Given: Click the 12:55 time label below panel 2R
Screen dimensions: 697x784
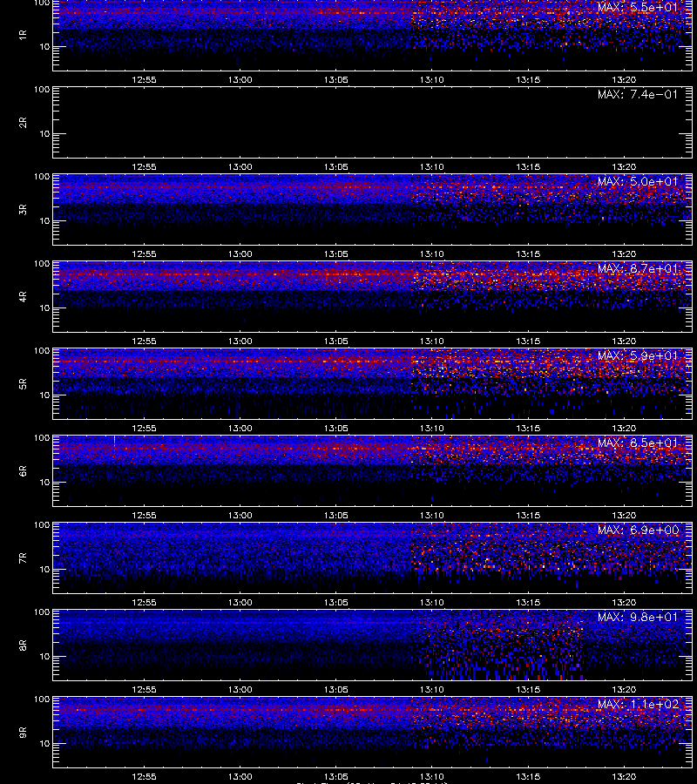Looking at the screenshot, I should pos(144,166).
